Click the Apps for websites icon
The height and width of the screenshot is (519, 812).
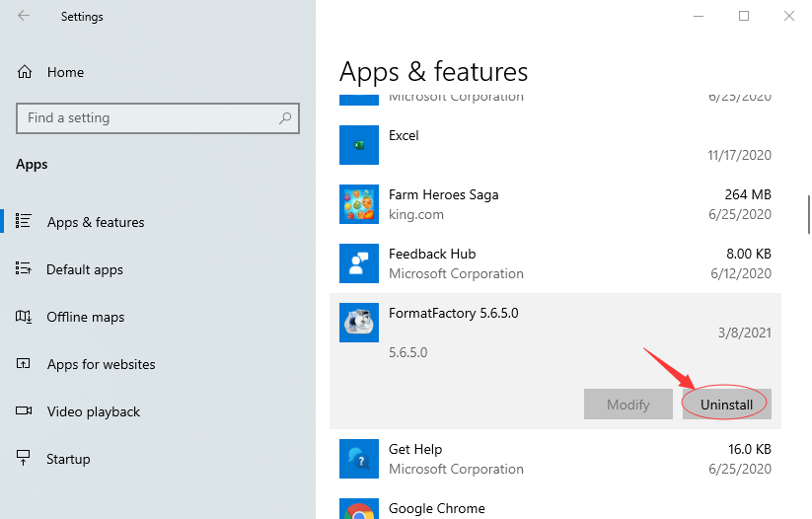click(x=24, y=364)
